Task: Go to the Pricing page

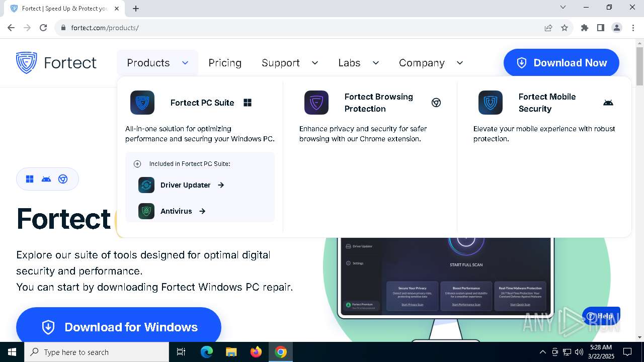Action: tap(225, 63)
